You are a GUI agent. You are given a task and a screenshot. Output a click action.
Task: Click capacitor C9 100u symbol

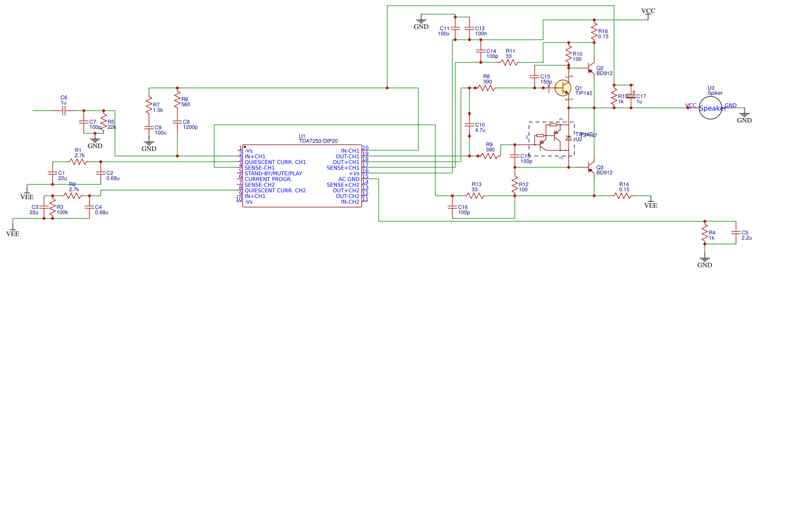coord(149,128)
